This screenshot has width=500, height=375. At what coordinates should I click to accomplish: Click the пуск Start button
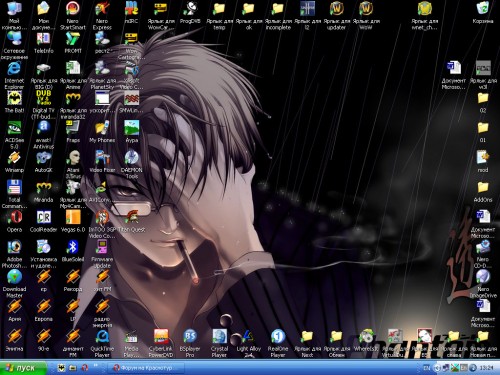click(x=23, y=368)
